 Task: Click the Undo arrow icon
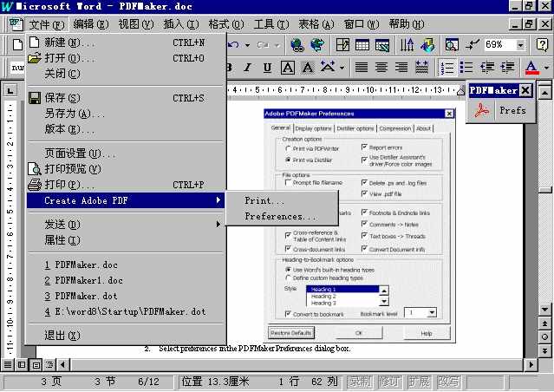(x=233, y=45)
